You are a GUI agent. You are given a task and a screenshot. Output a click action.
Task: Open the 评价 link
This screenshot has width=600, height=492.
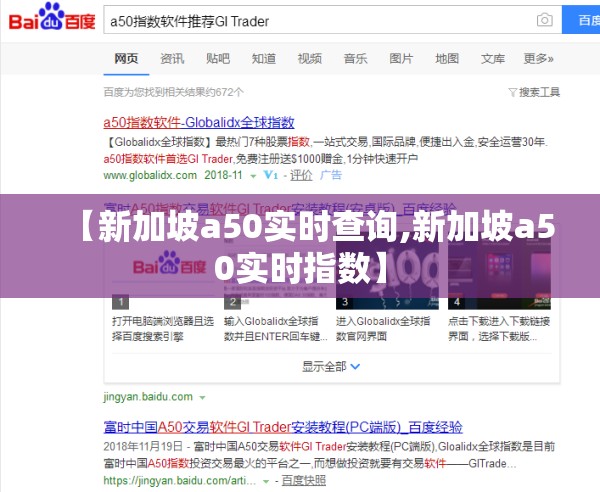pyautogui.click(x=301, y=175)
